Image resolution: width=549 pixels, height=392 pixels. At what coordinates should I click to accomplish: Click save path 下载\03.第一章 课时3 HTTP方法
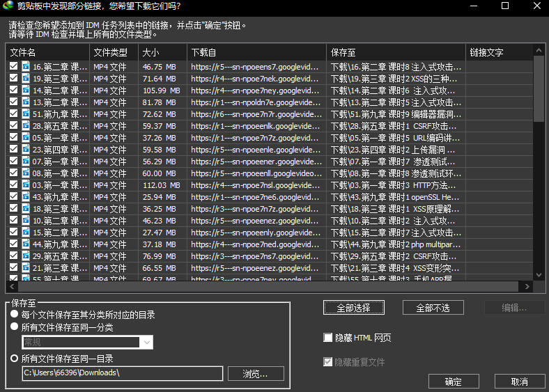[x=393, y=185]
